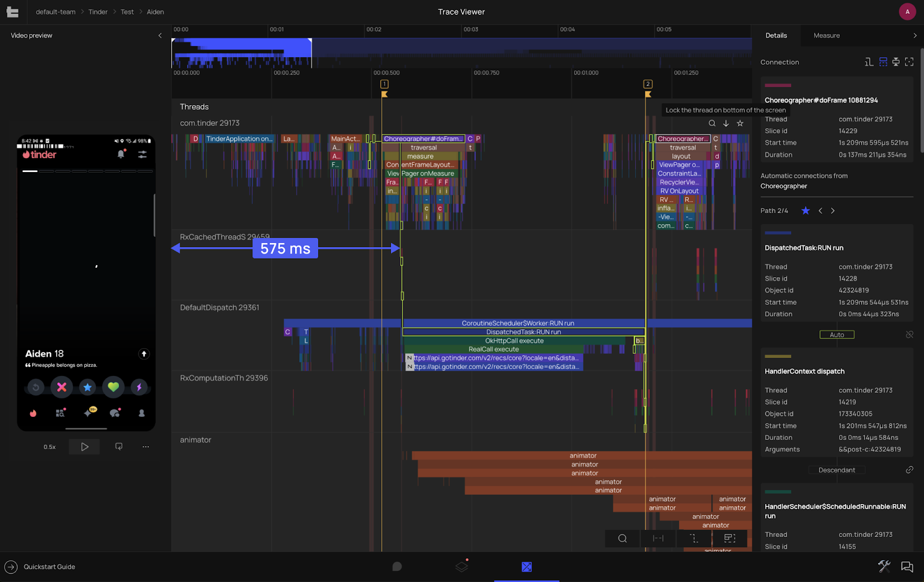Select OkHttpCall execute slice
This screenshot has width=924, height=582.
[514, 341]
